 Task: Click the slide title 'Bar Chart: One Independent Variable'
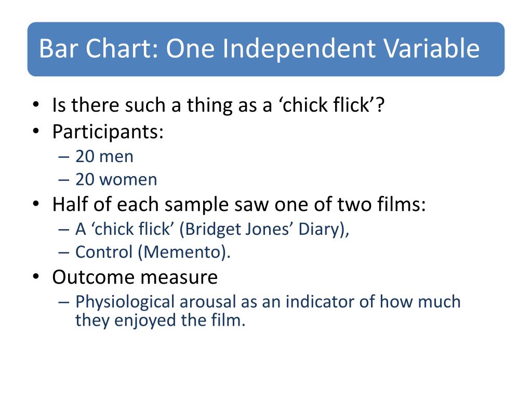pyautogui.click(x=259, y=48)
